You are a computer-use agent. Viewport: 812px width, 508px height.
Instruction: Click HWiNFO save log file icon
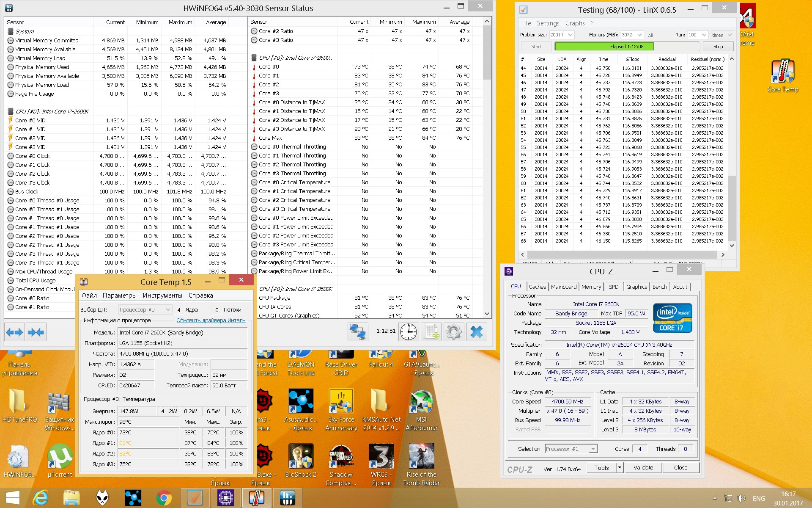[x=431, y=332]
